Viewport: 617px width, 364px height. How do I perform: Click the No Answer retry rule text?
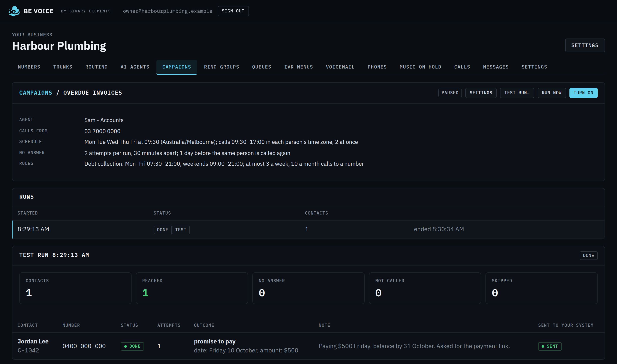point(187,153)
